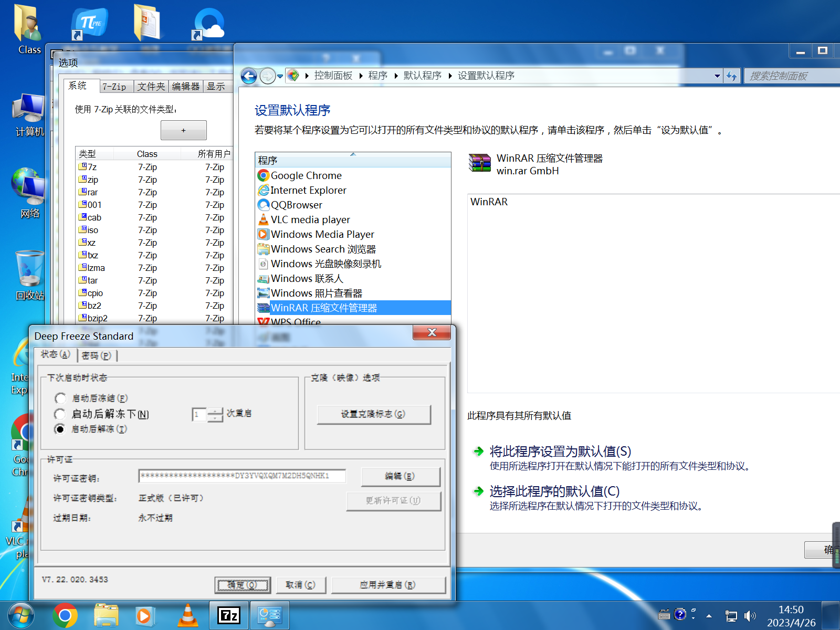Viewport: 840px width, 630px height.
Task: Click the Control Panel forward arrow
Action: pos(268,76)
